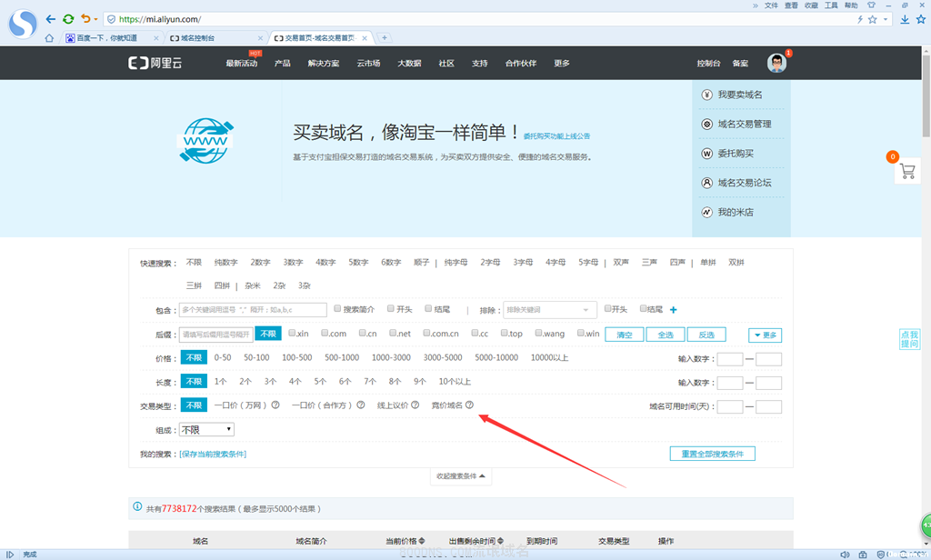
Task: Click the volume icon in status bar
Action: [845, 555]
